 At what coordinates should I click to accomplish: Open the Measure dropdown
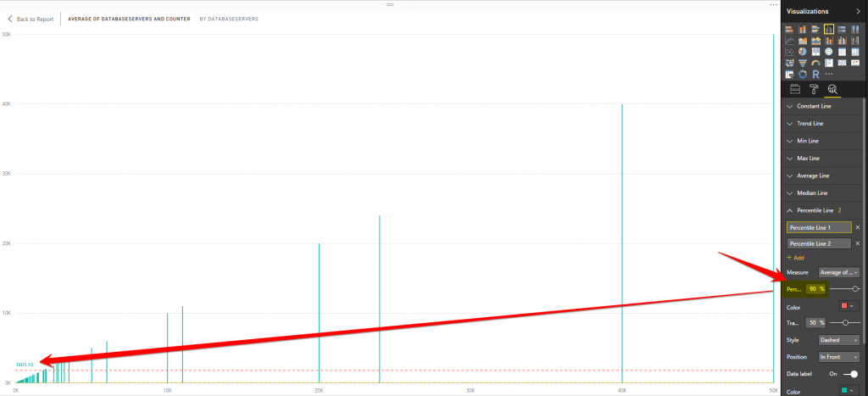[x=839, y=272]
